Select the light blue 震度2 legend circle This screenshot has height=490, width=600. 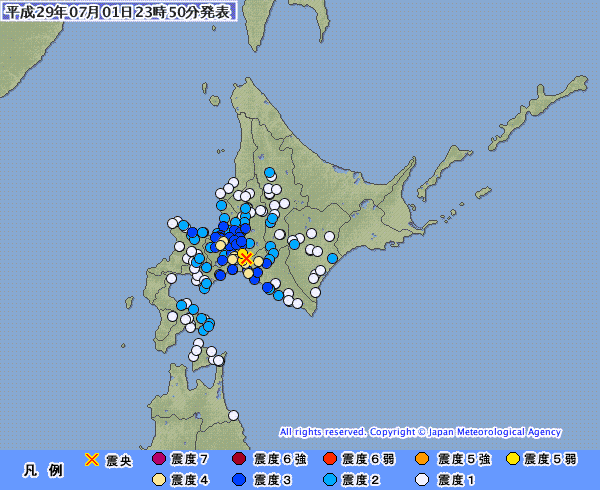330,480
